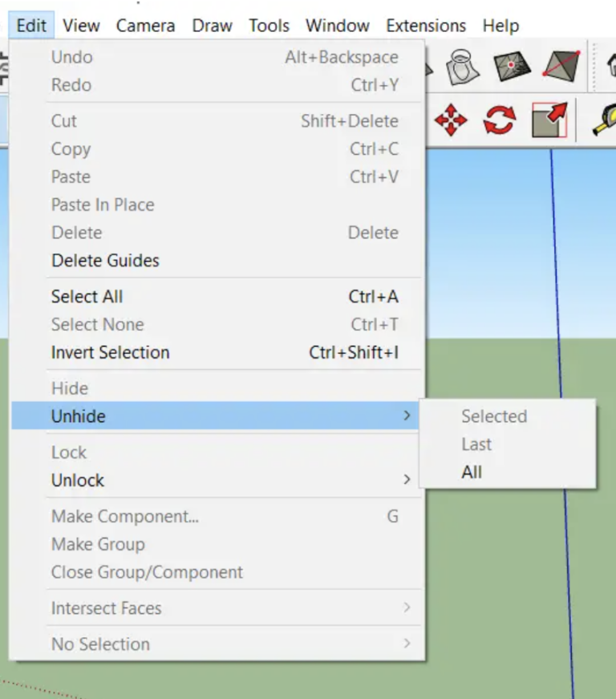Select Delete Guides
The height and width of the screenshot is (699, 616).
pos(105,260)
